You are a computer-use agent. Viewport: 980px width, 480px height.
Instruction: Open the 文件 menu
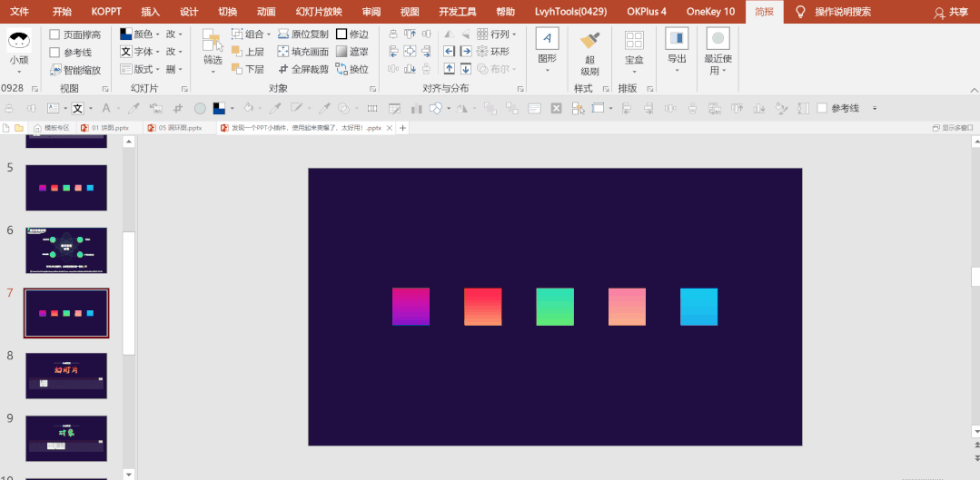click(x=20, y=12)
